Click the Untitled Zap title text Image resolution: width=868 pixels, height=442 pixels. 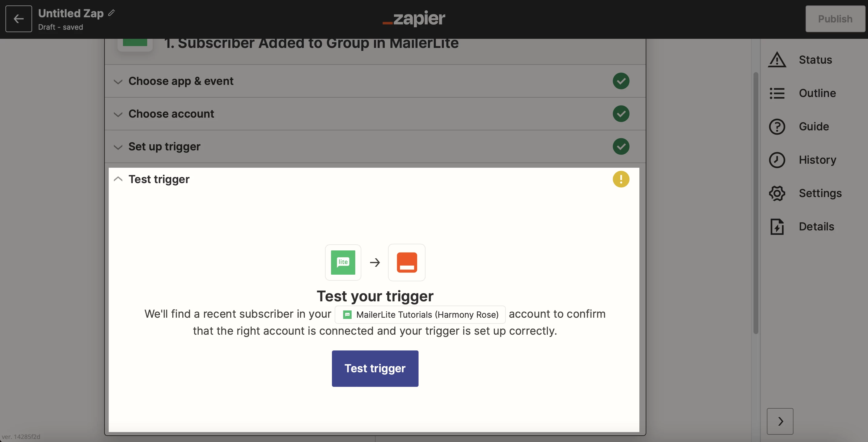pos(71,13)
